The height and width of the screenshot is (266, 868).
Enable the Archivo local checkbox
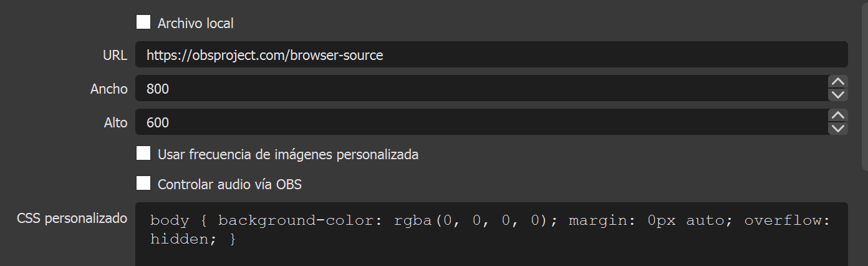click(143, 22)
